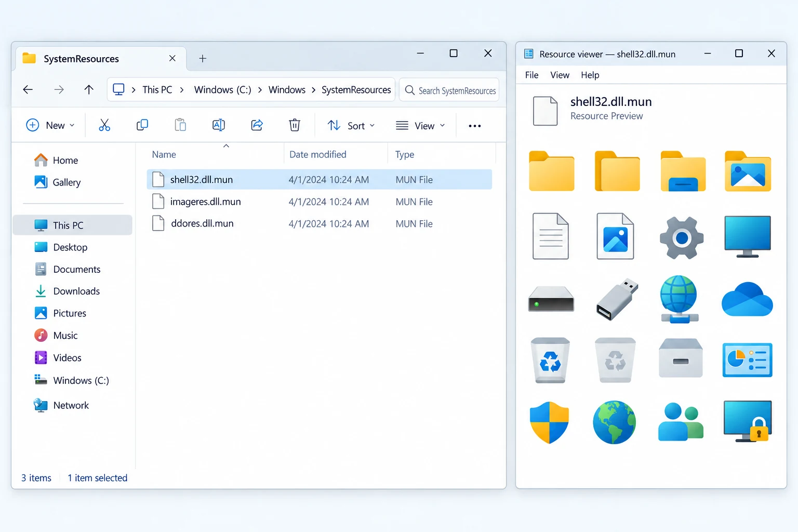Image resolution: width=798 pixels, height=532 pixels.
Task: Click the Paste clipboard icon
Action: pos(180,125)
